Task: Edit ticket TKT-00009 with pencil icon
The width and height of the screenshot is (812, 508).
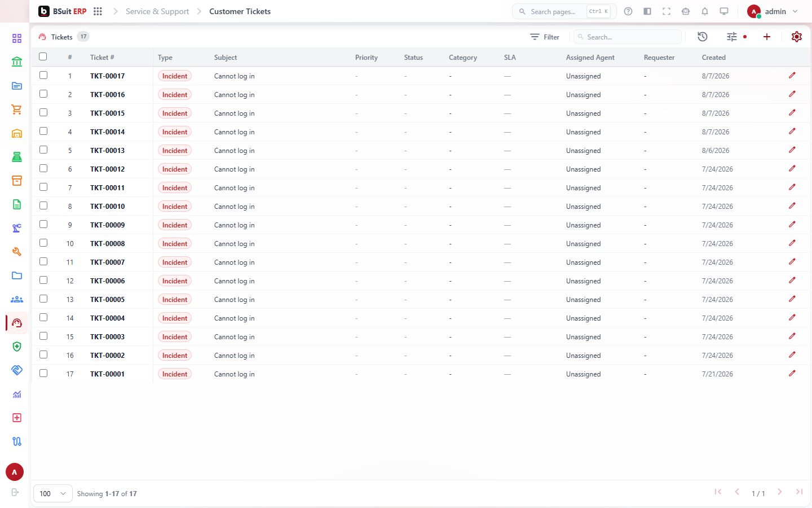Action: click(x=792, y=224)
